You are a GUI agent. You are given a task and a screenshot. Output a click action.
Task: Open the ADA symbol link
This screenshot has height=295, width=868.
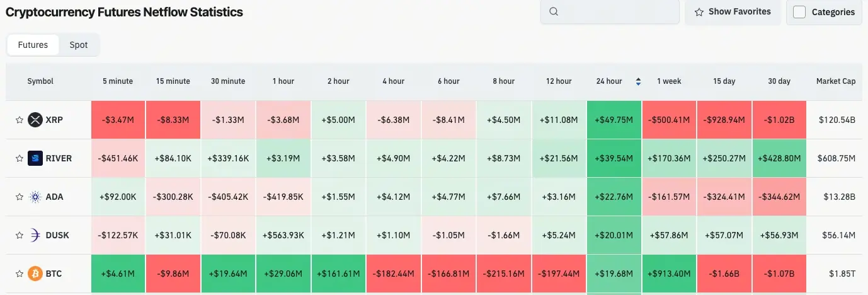[x=54, y=197]
